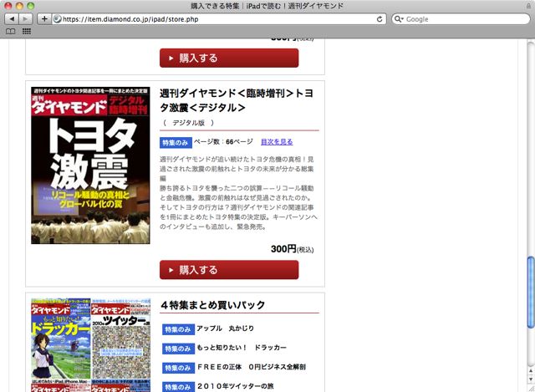Click the 特集のみ badge beside ページ数

pyautogui.click(x=176, y=143)
